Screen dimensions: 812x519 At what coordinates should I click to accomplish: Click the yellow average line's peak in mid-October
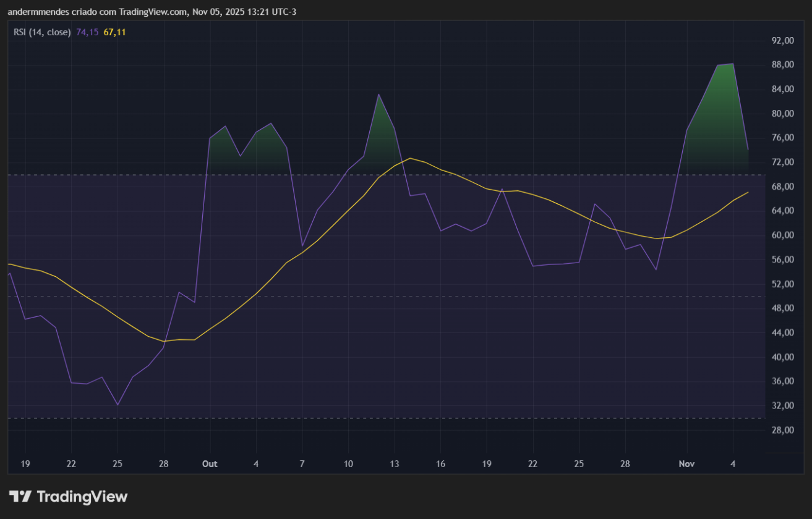pos(410,158)
